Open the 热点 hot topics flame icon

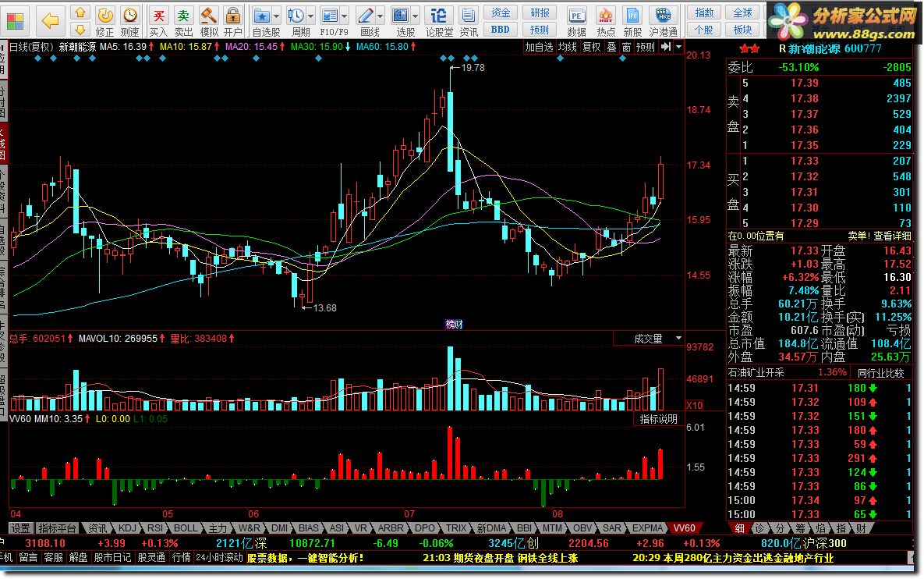pos(606,21)
